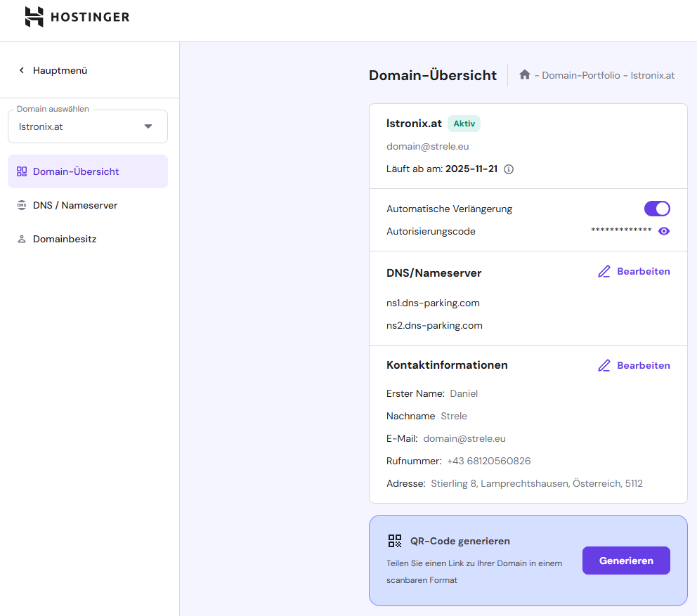Screen dimensions: 697x616
Task: Reveal the Autorisierungscode with eye icon
Action: (664, 231)
